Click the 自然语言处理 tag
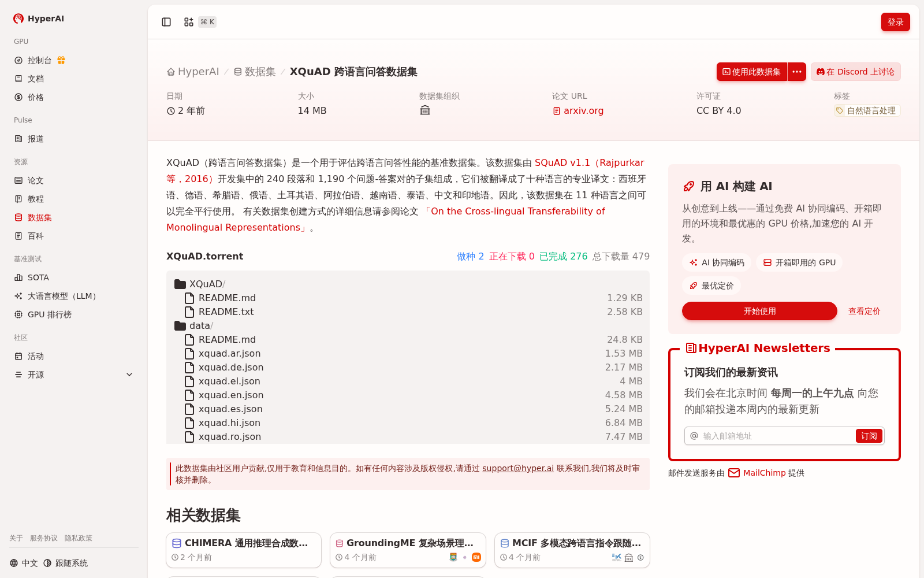This screenshot has height=578, width=924. click(866, 110)
